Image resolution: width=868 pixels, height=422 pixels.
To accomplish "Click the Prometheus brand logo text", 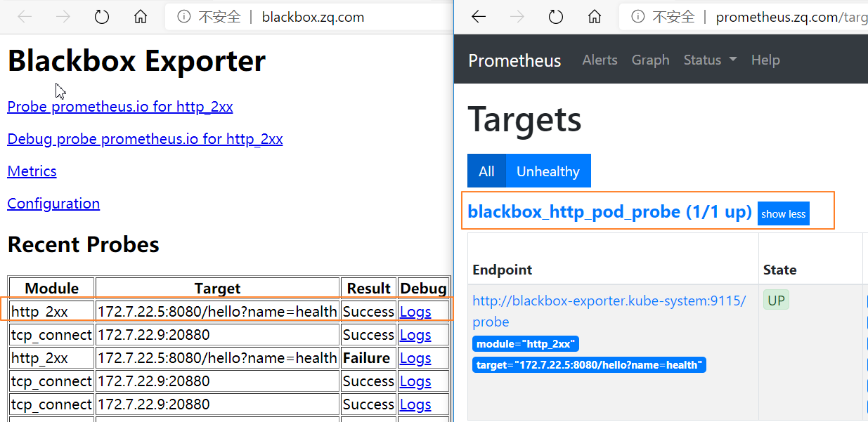I will point(514,60).
